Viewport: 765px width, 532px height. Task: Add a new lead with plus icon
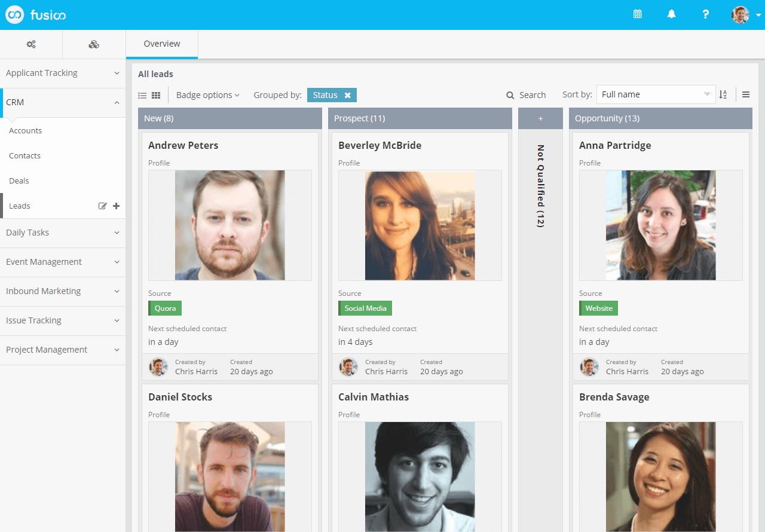[x=117, y=206]
